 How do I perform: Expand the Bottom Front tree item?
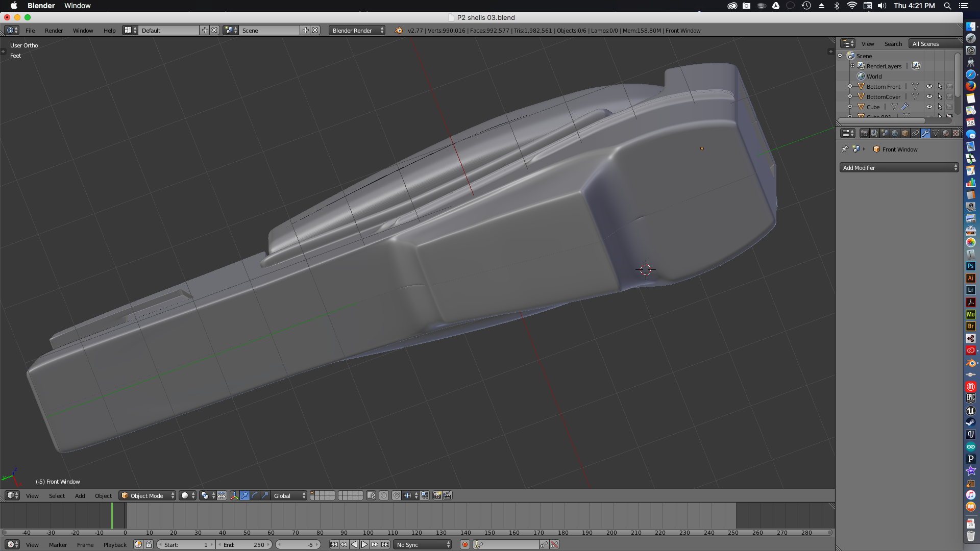click(x=850, y=86)
